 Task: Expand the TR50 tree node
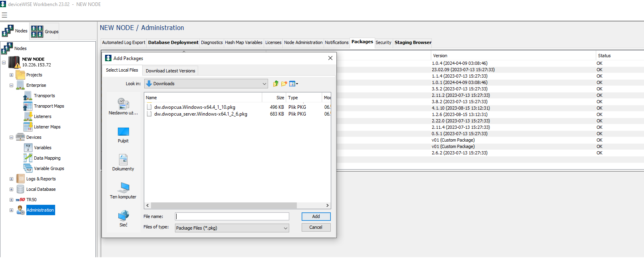11,200
